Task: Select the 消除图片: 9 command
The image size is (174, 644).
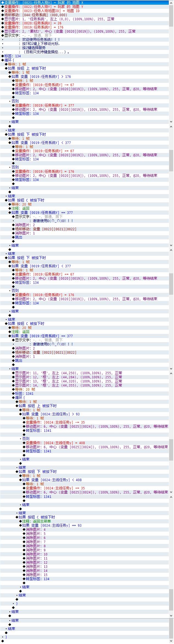Action: tap(84, 550)
